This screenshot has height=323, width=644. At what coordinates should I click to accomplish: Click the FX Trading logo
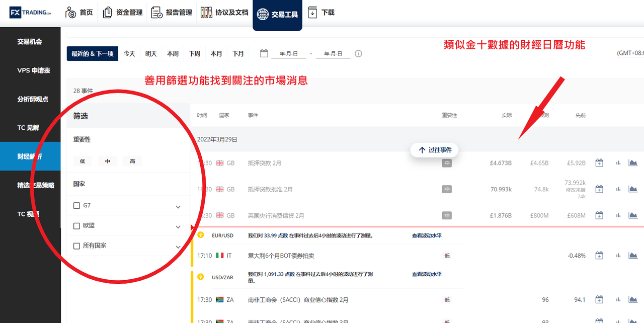[x=30, y=12]
